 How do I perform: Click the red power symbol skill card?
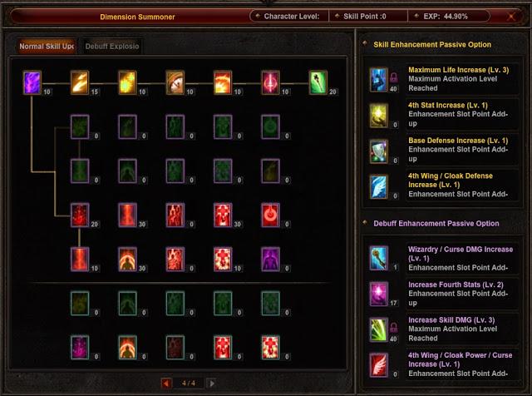(x=270, y=215)
